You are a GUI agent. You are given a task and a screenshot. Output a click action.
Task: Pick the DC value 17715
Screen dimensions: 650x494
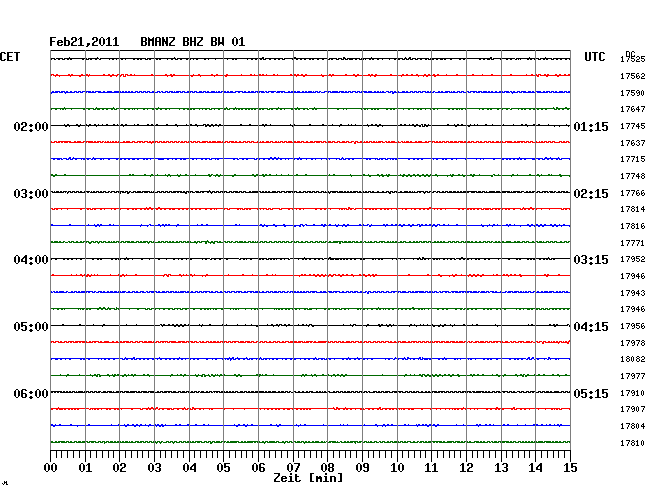point(633,159)
